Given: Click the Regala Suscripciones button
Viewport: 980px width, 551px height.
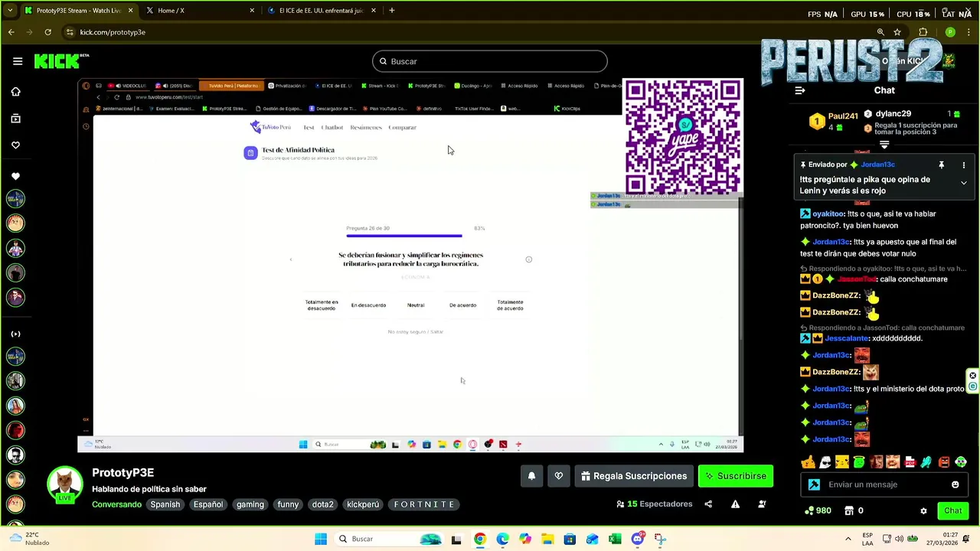Looking at the screenshot, I should (x=634, y=476).
